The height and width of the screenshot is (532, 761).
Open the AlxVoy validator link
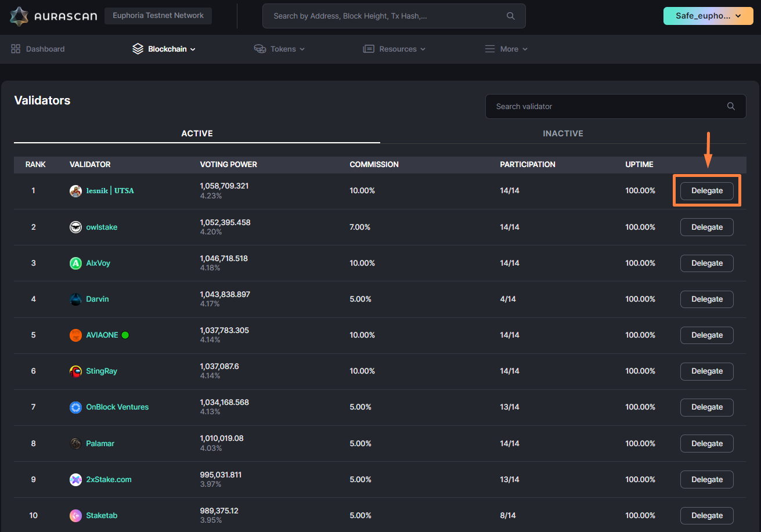tap(98, 263)
